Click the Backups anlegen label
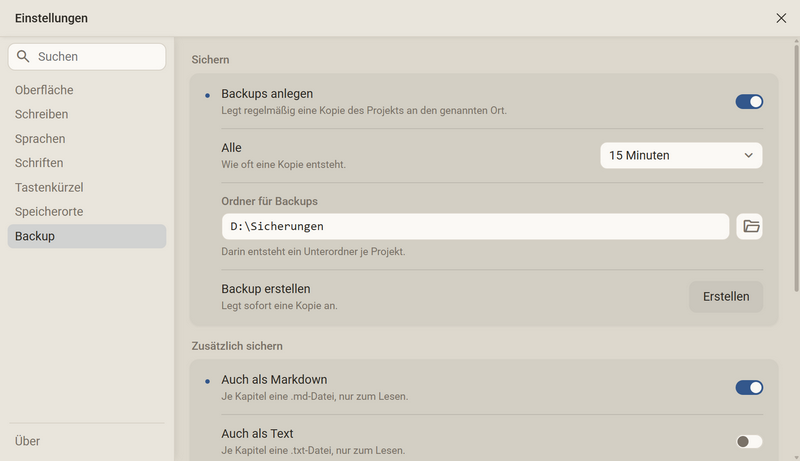800x461 pixels. [267, 94]
